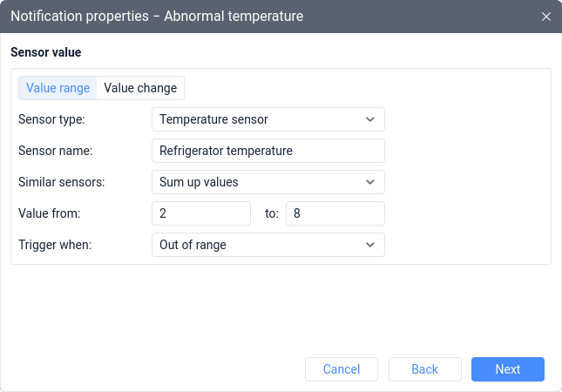Cancel the notification setup
562x392 pixels.
point(342,369)
